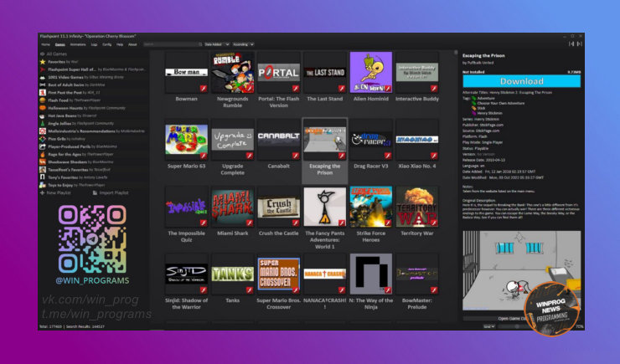Click the Shockwave Shockers playlist icon
Image resolution: width=620 pixels, height=364 pixels.
click(43, 161)
